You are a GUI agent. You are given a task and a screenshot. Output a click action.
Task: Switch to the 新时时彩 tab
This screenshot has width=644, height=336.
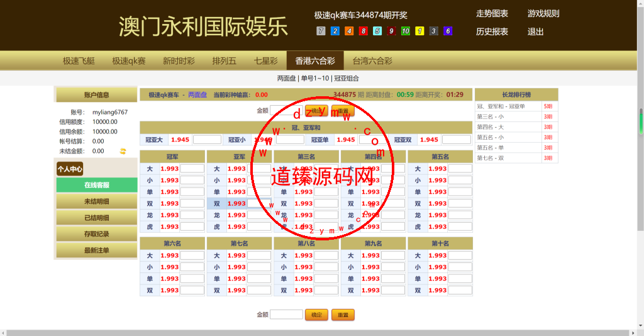(179, 61)
